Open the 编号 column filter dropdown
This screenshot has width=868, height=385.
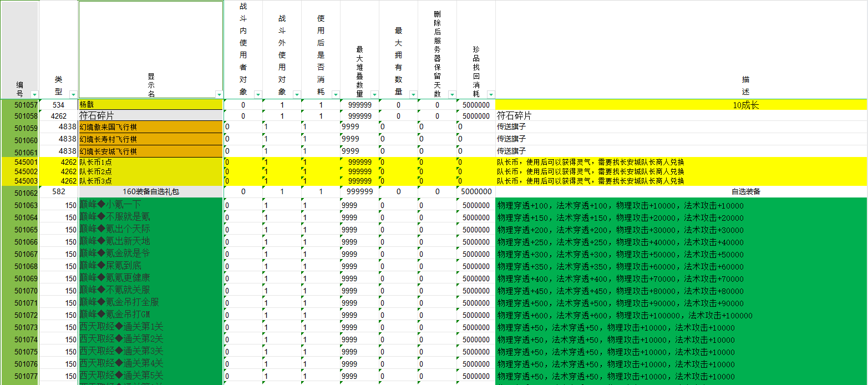point(34,94)
